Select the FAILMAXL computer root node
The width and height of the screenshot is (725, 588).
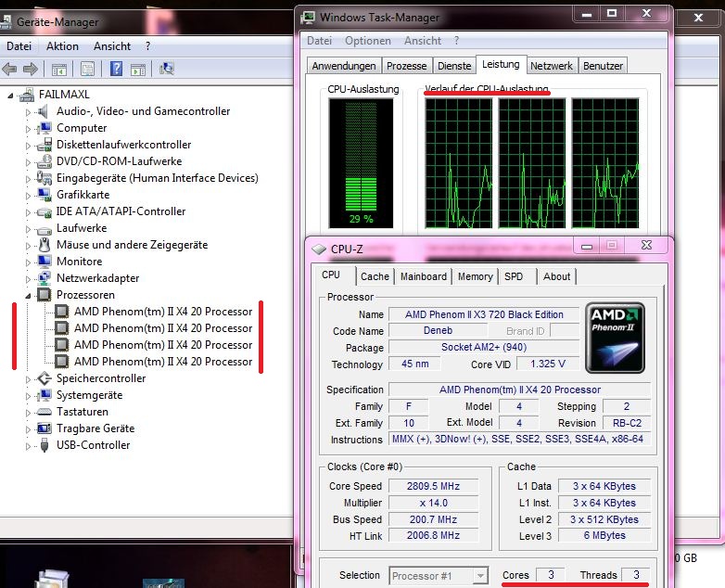(x=64, y=95)
